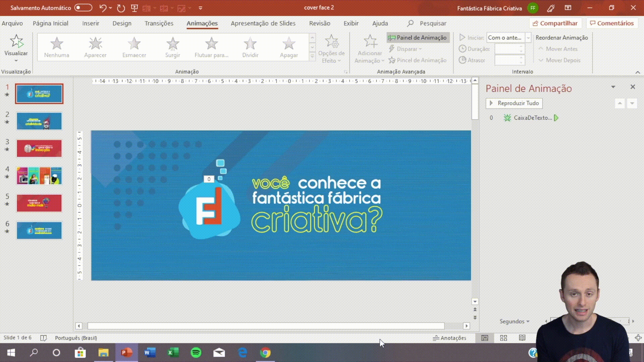Viewport: 644px width, 362px height.
Task: Close the Painel de Animação pane
Action: tap(633, 87)
